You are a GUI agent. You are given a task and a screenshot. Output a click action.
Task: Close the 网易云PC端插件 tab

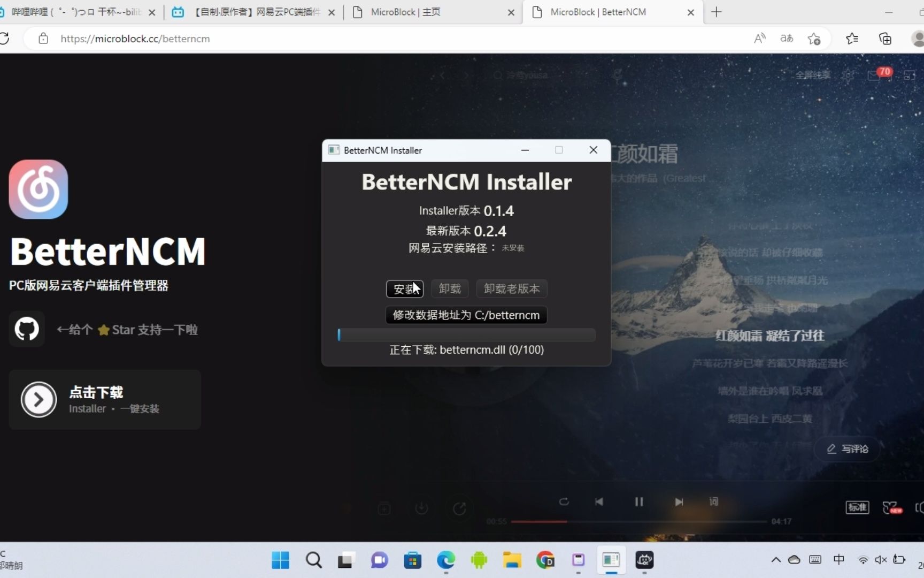pos(332,12)
